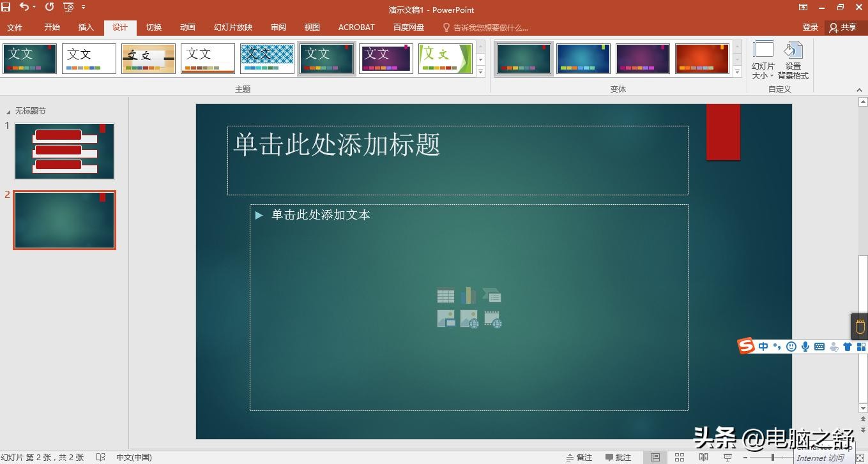Select the orange-red variant swatch
Viewport: 868px width, 464px height.
click(x=701, y=59)
